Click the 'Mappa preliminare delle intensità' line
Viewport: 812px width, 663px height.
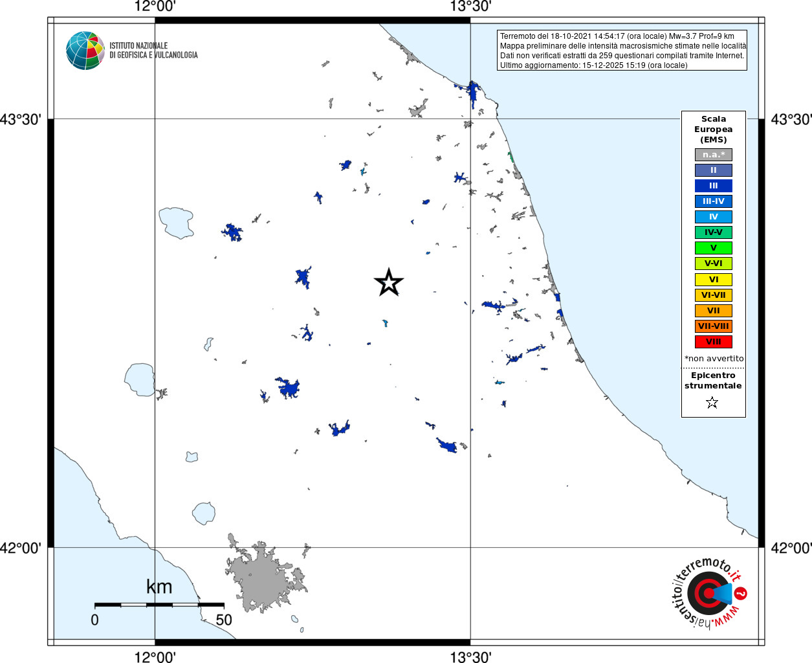[x=623, y=46]
